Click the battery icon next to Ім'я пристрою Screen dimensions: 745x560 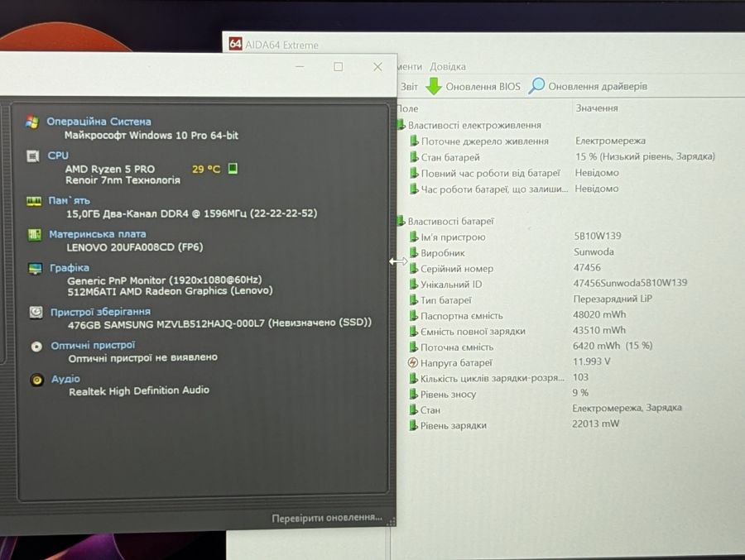point(413,237)
